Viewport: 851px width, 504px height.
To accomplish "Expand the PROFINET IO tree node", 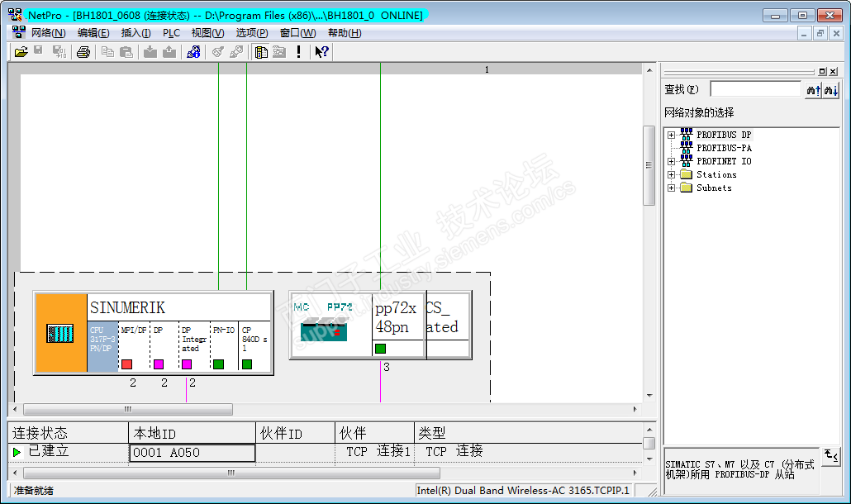I will tap(672, 162).
